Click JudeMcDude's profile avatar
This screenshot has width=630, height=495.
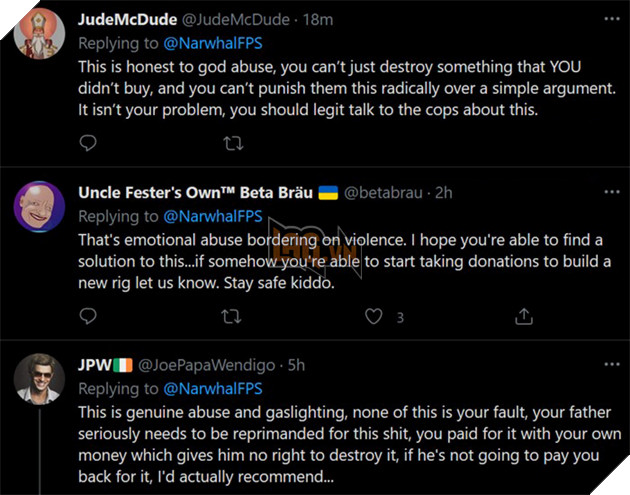click(x=39, y=34)
